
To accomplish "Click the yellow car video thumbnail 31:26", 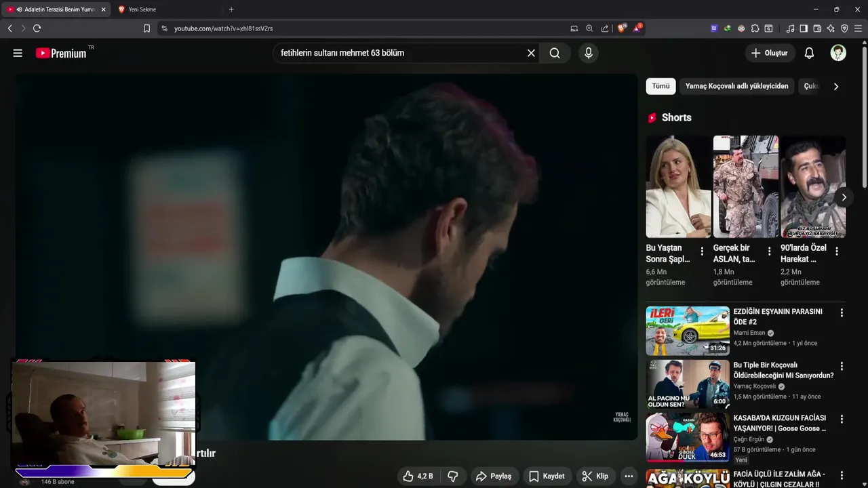I will (688, 331).
